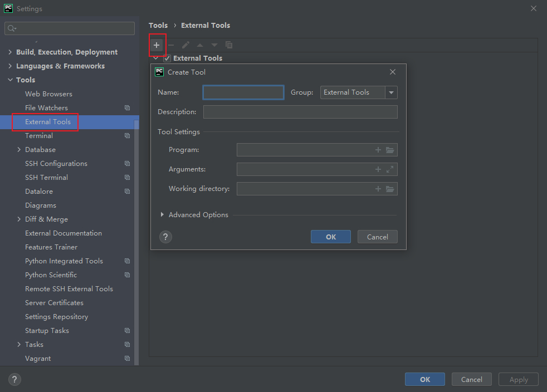Expand the Database settings node
Viewport: 547px width, 392px height.
[x=19, y=150]
